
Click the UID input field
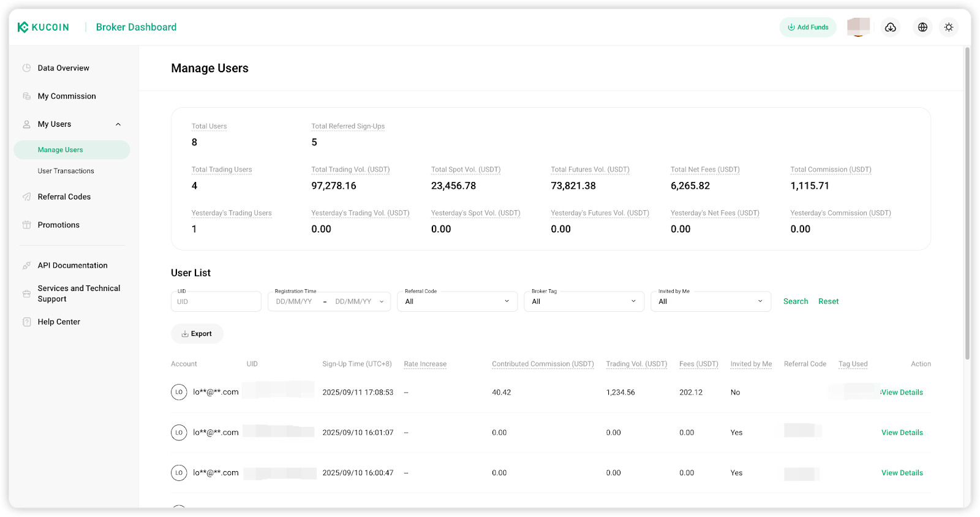[x=216, y=301]
